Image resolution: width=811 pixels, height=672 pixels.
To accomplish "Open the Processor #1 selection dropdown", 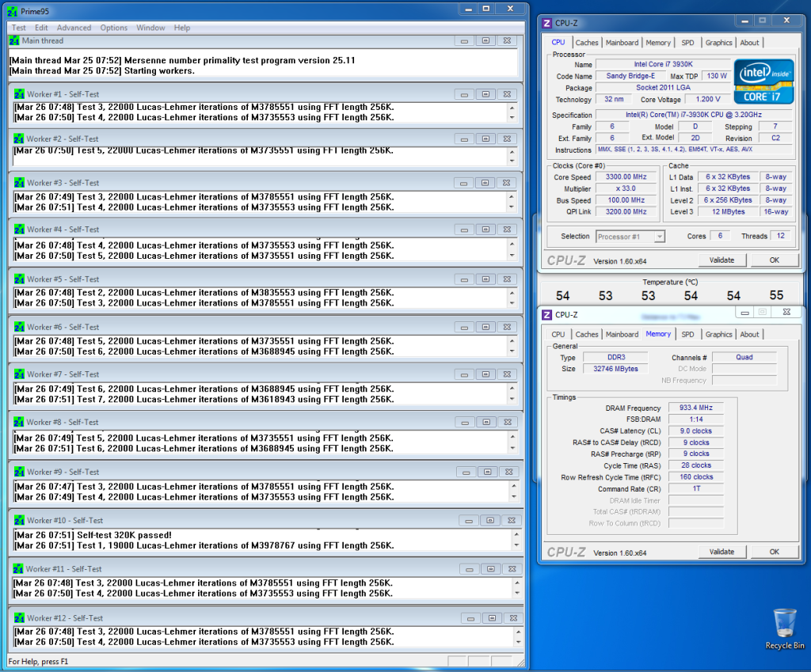I will (x=659, y=237).
